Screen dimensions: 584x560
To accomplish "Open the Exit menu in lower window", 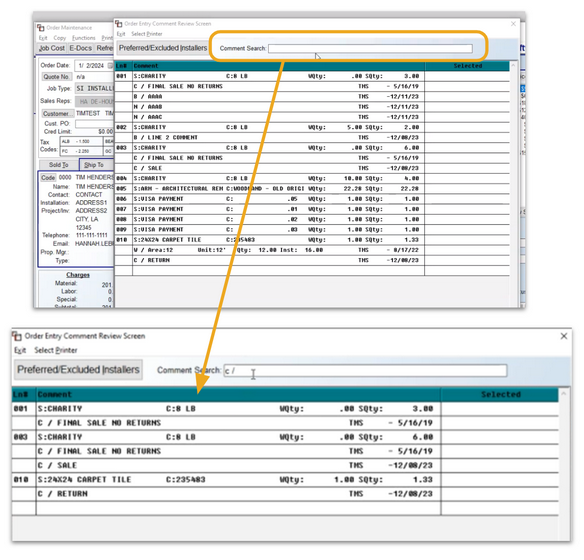I will 20,350.
